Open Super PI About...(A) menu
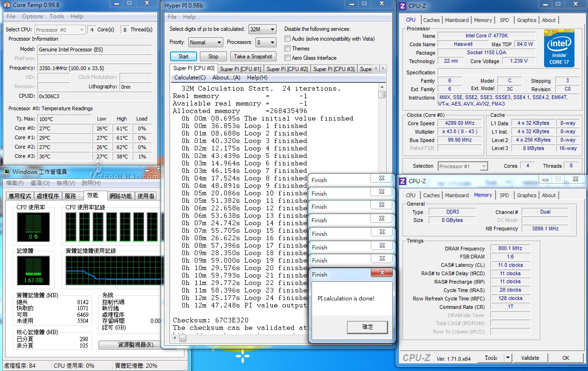Image resolution: width=588 pixels, height=371 pixels. click(227, 78)
